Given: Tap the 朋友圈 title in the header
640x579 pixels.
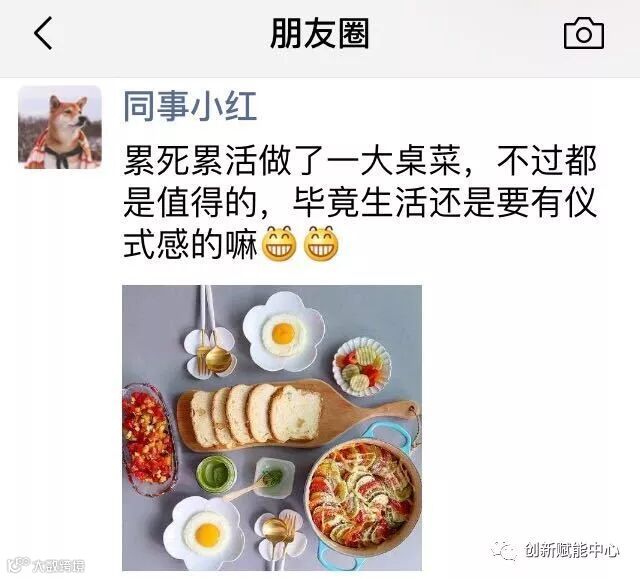Looking at the screenshot, I should tap(320, 33).
